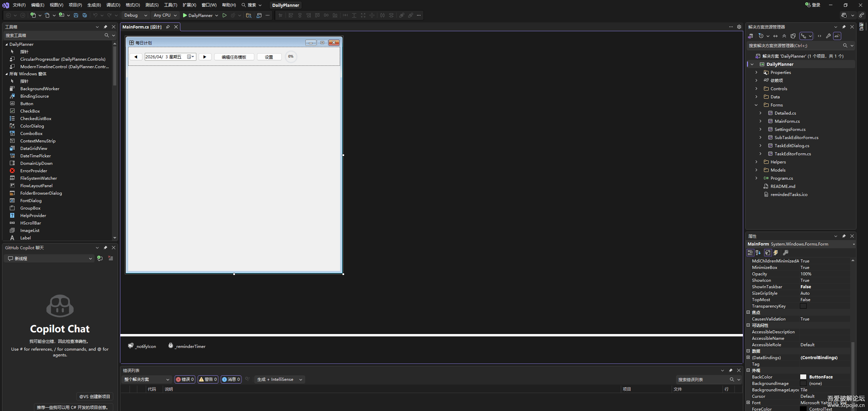Open the 生成(B) menu
868x411 pixels.
[94, 5]
